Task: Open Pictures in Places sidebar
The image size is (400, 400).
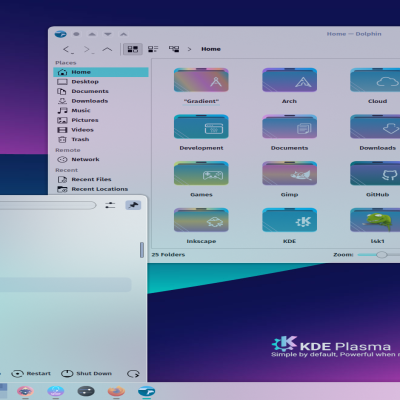Action: 101,120
